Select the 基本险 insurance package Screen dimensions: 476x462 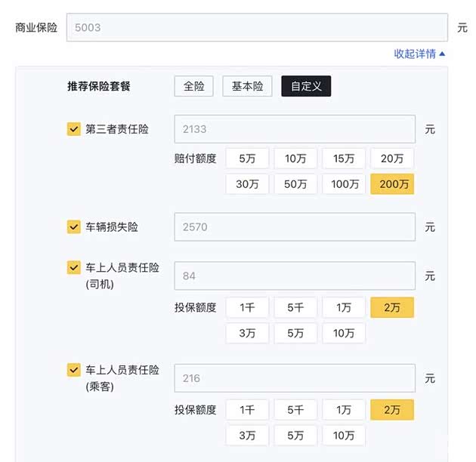pyautogui.click(x=247, y=86)
